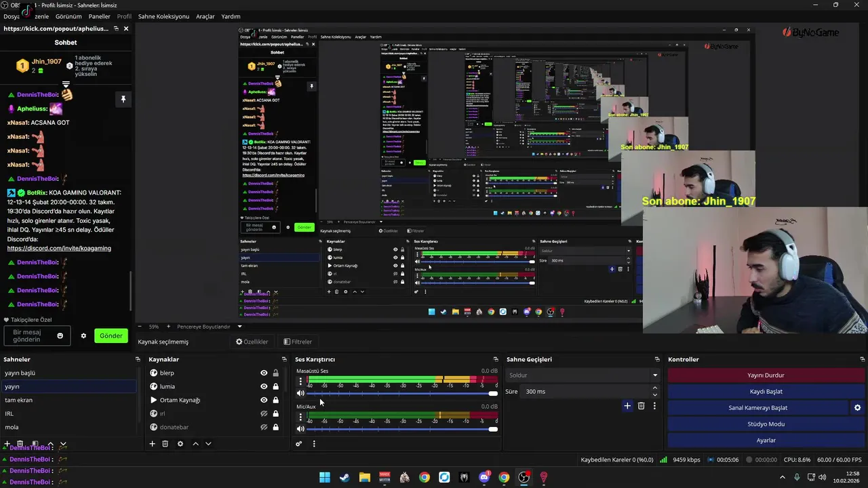Screen dimensions: 868x488
Task: Hide the lumia source eye icon
Action: click(x=264, y=386)
